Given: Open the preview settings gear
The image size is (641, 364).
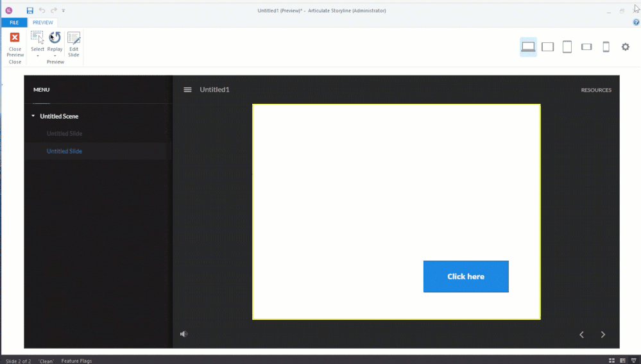Looking at the screenshot, I should [x=626, y=47].
